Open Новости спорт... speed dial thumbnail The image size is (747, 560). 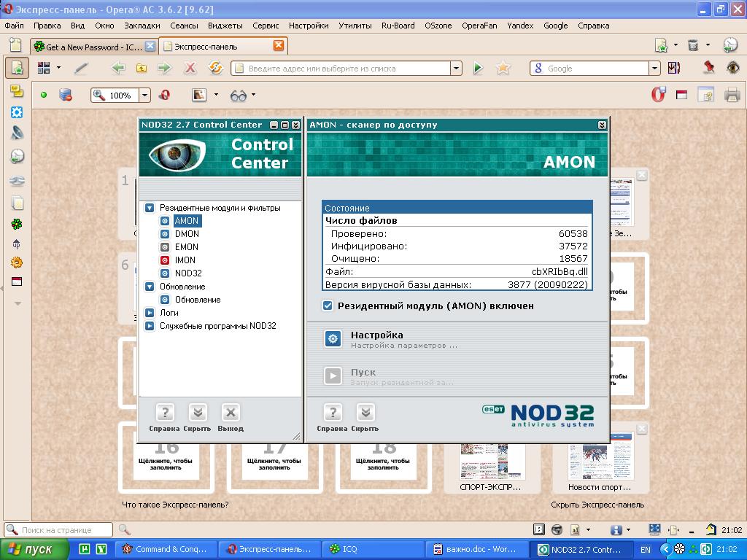pos(600,462)
